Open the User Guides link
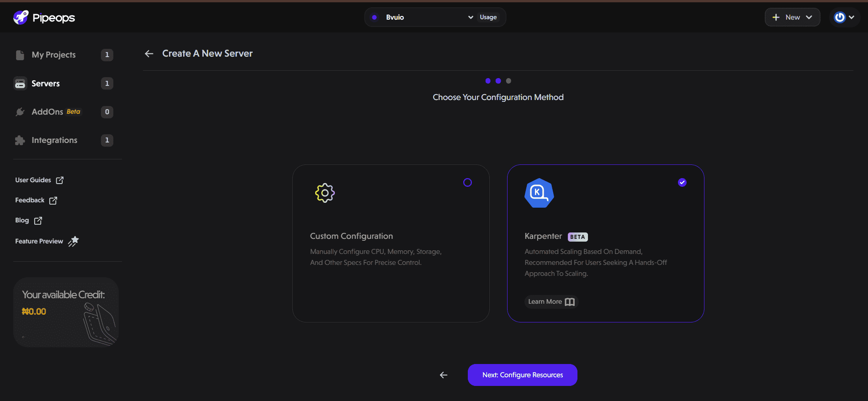The width and height of the screenshot is (868, 401). coord(39,180)
